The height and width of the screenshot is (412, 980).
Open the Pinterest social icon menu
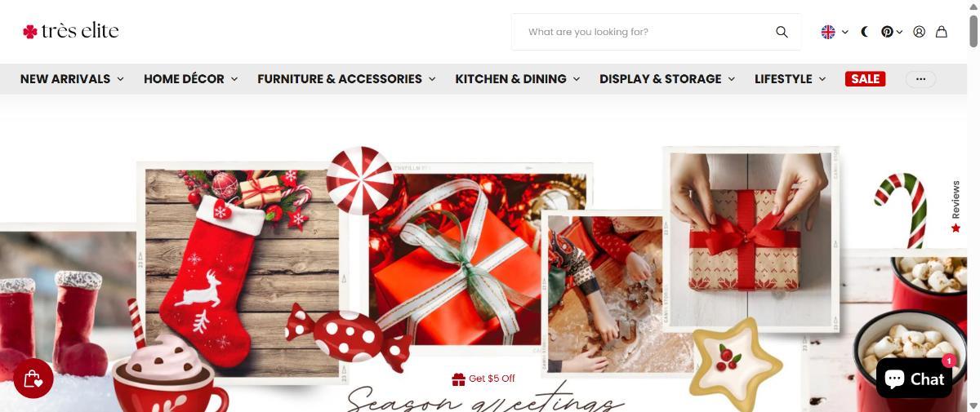click(892, 32)
